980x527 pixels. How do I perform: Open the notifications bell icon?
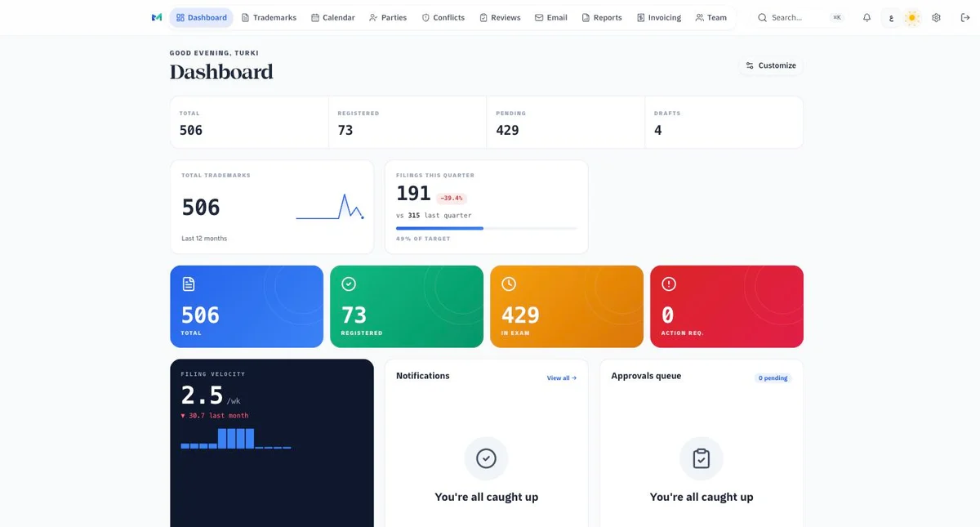(x=866, y=17)
